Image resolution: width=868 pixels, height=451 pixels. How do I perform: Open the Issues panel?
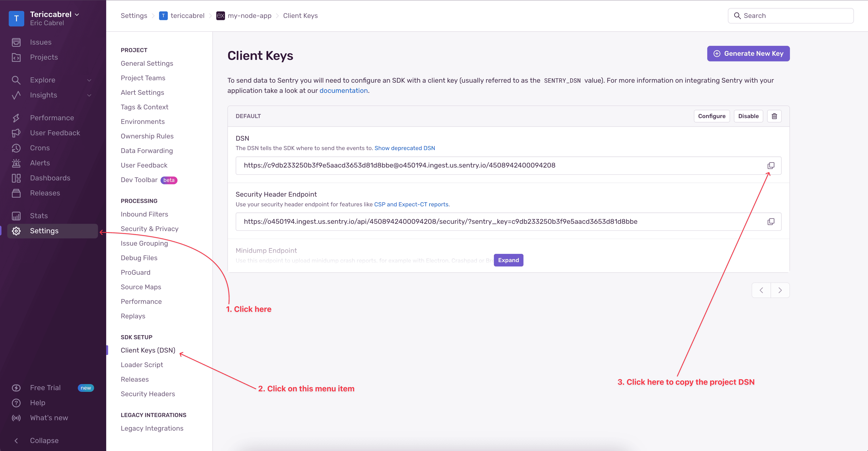pyautogui.click(x=40, y=42)
